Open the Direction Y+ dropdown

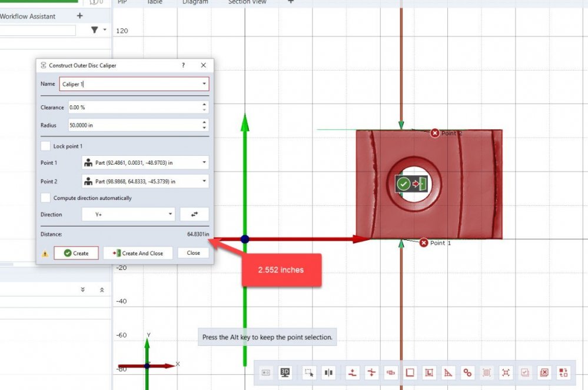tap(128, 215)
